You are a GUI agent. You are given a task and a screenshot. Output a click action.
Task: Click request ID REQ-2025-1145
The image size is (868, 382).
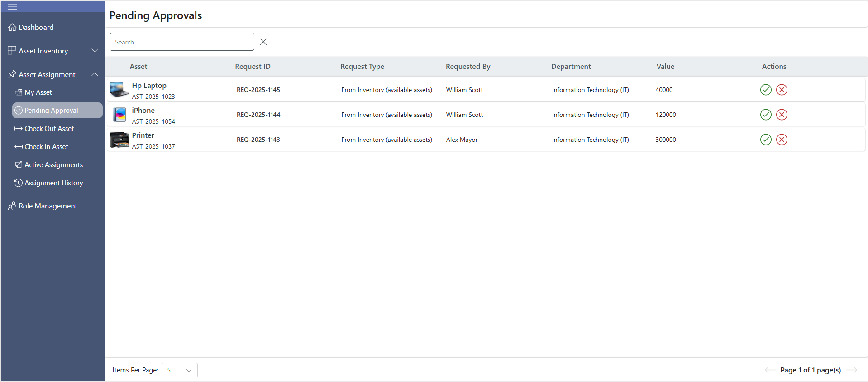coord(258,90)
